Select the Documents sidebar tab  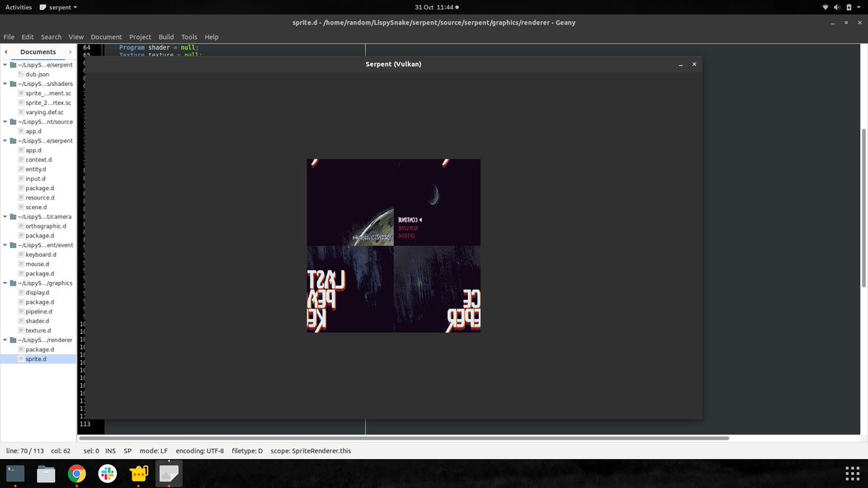coord(38,52)
